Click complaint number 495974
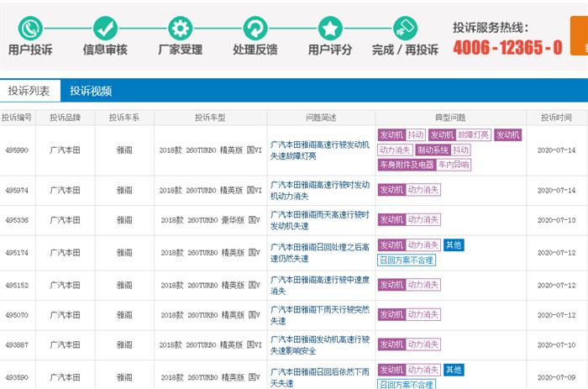This screenshot has height=389, width=588. tap(17, 190)
